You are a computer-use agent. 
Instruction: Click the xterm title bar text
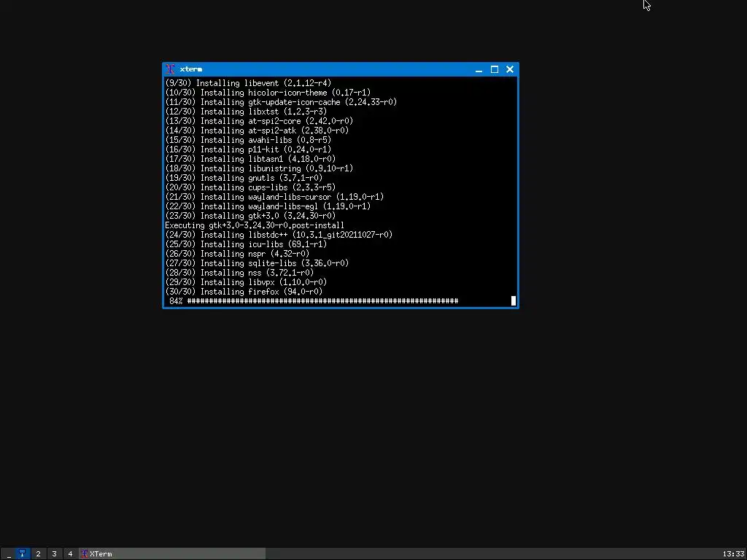click(x=191, y=69)
